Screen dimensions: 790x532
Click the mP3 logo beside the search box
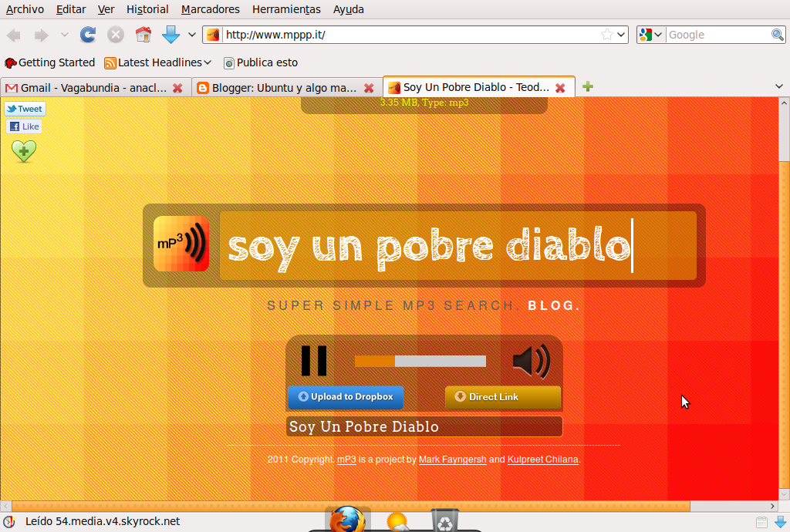tap(181, 244)
